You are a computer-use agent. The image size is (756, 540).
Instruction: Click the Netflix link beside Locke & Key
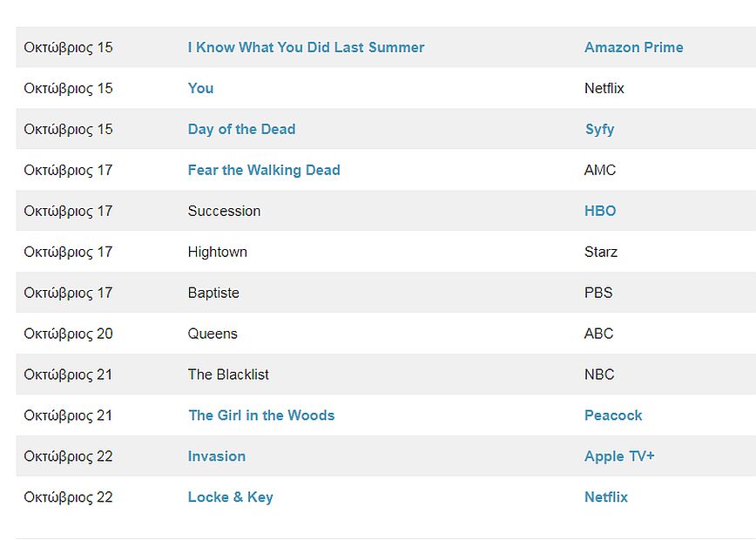click(606, 497)
